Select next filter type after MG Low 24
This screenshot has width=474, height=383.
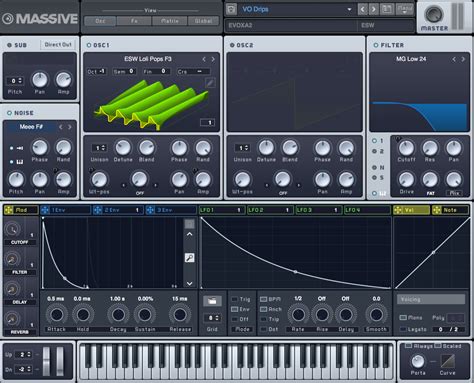tap(463, 59)
